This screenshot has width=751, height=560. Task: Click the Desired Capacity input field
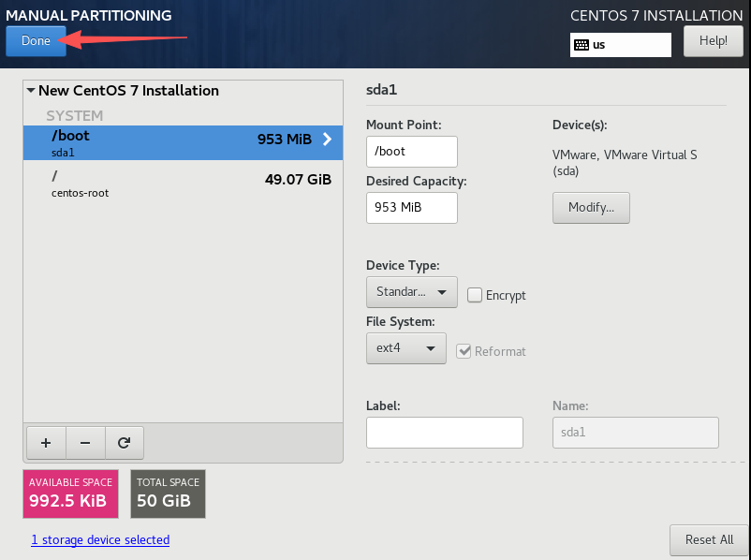coord(411,208)
